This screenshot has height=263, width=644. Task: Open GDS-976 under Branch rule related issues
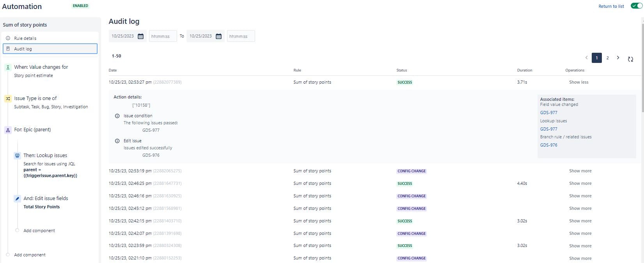pos(548,145)
